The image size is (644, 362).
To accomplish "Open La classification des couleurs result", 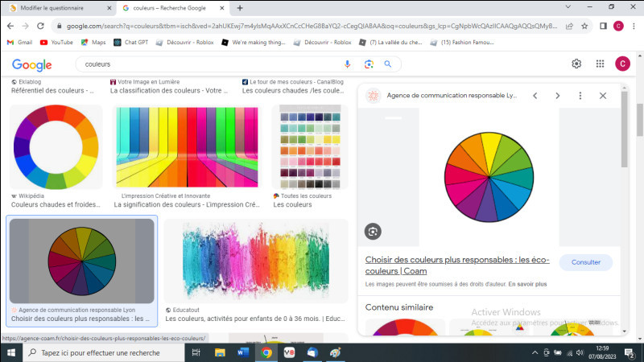I will 169,90.
